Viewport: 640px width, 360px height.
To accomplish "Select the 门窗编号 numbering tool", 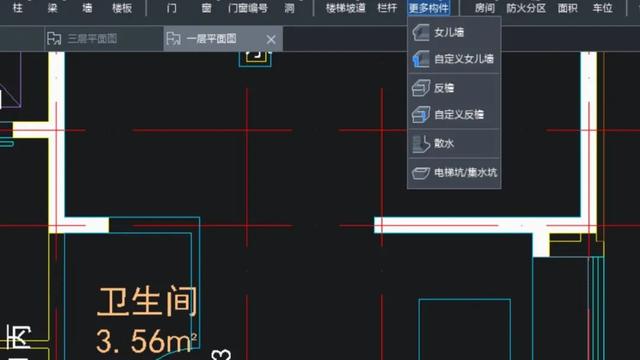I will [248, 8].
